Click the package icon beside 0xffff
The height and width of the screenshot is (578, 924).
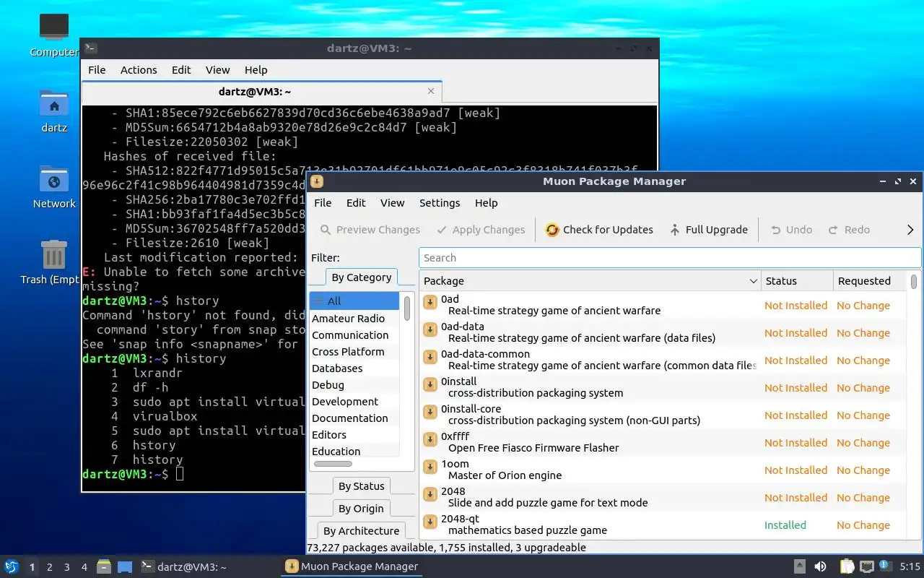point(430,440)
